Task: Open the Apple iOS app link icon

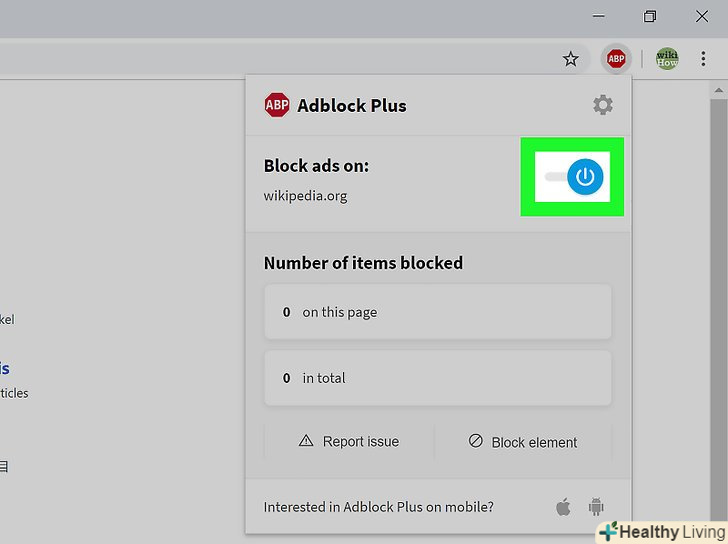Action: pos(563,507)
